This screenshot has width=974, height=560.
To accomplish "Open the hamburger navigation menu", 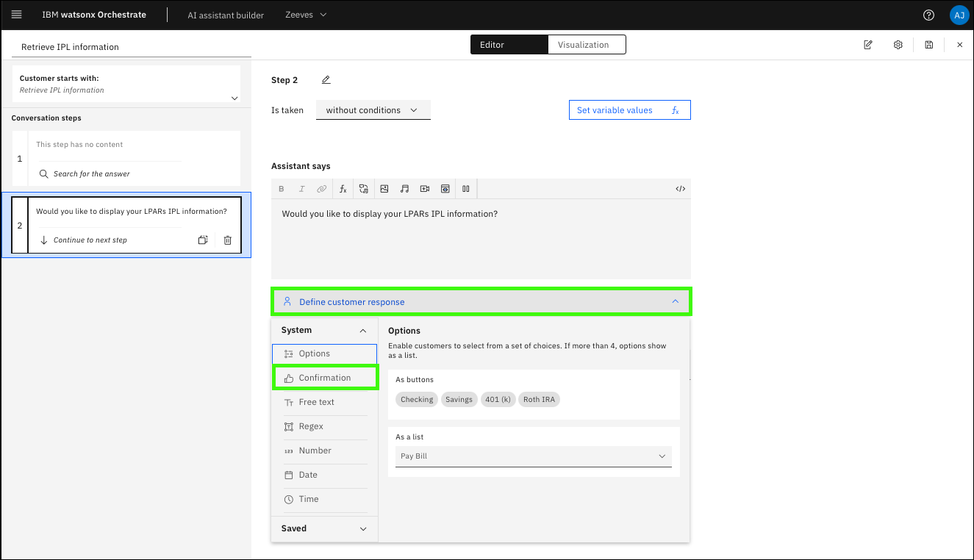I will (x=17, y=15).
